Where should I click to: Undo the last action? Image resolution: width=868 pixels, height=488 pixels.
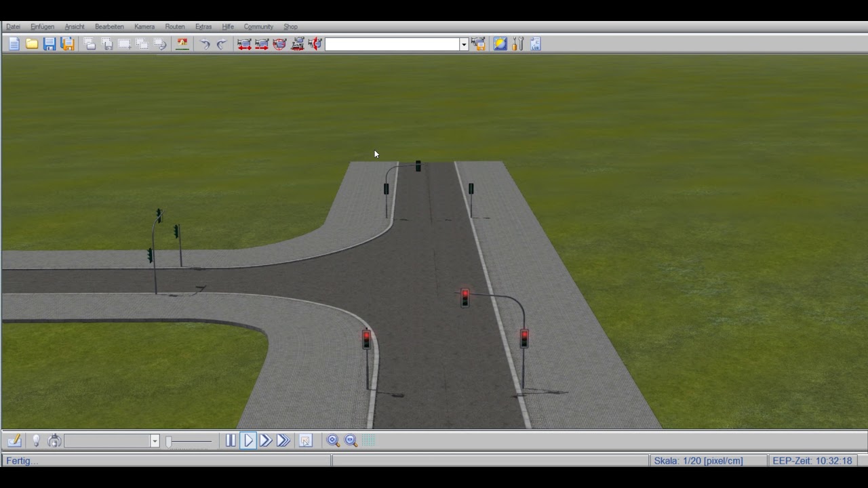coord(204,44)
